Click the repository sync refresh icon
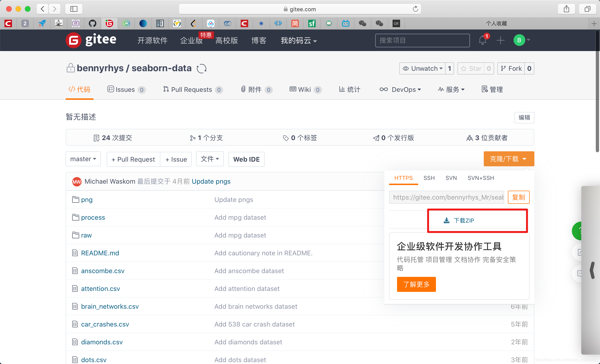The height and width of the screenshot is (364, 600). [201, 69]
